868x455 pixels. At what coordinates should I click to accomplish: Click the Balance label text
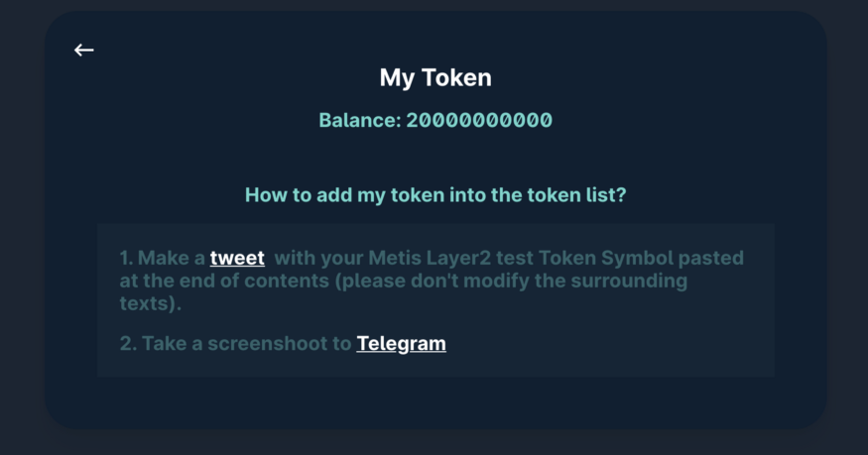[x=360, y=120]
